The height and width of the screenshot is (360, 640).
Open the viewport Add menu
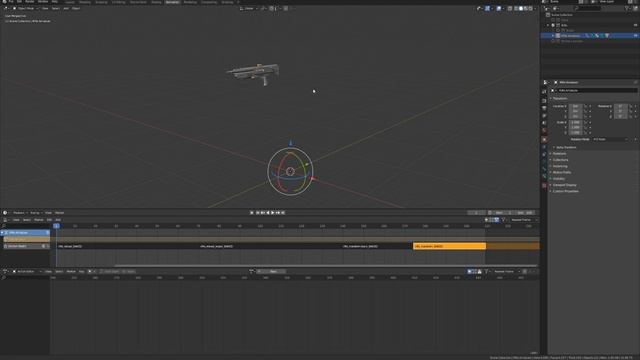click(x=66, y=8)
